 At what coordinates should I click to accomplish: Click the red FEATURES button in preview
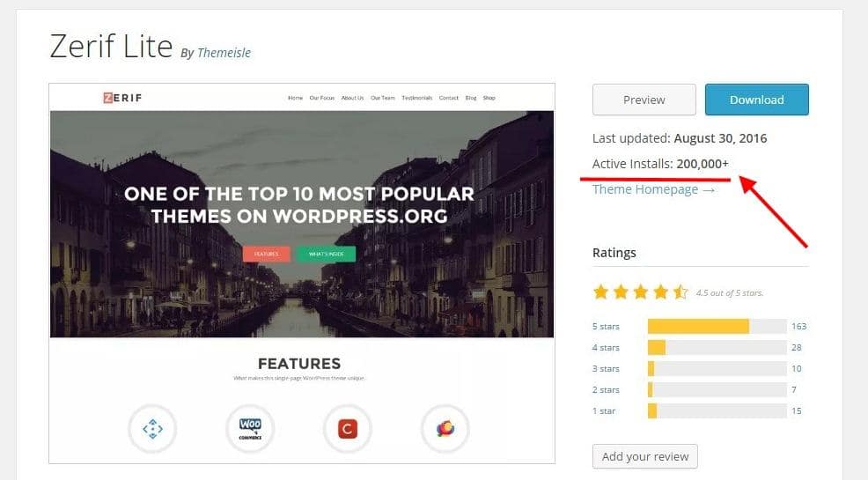pos(266,254)
